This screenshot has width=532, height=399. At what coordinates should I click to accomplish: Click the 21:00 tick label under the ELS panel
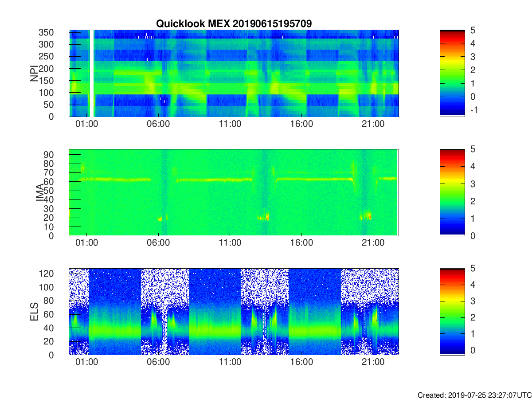click(x=373, y=362)
